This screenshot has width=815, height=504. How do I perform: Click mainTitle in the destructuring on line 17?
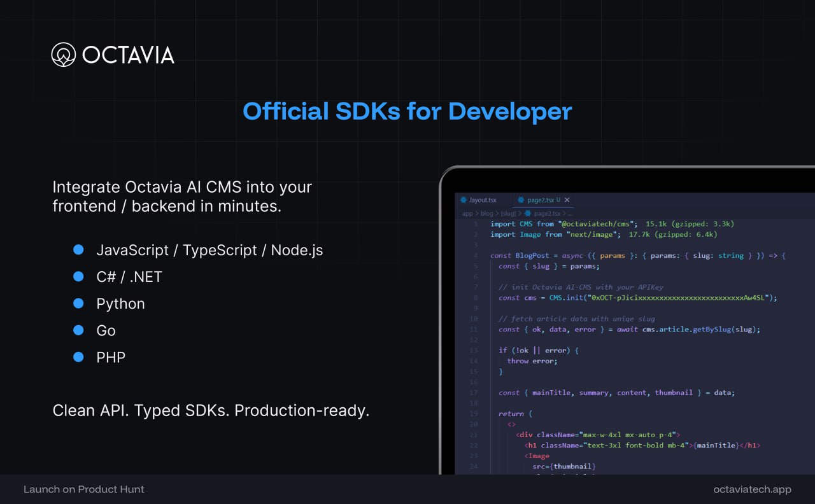click(551, 393)
